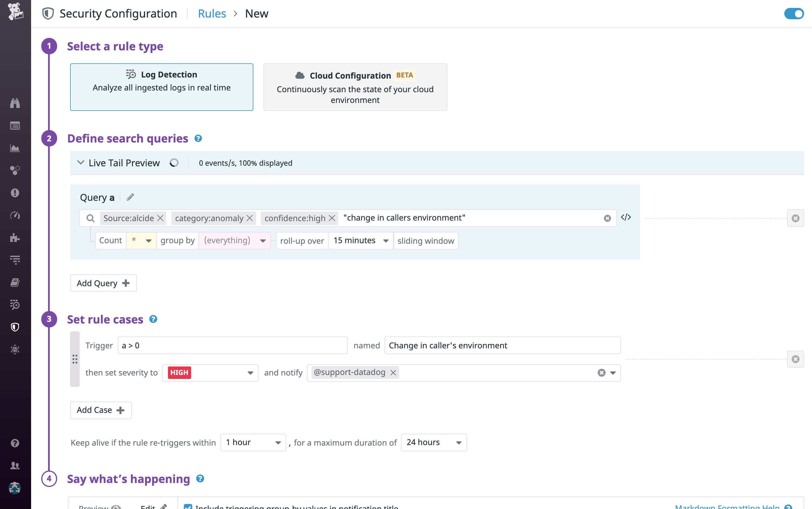The height and width of the screenshot is (509, 812).
Task: Select the Cloud Configuration rule type
Action: [355, 87]
